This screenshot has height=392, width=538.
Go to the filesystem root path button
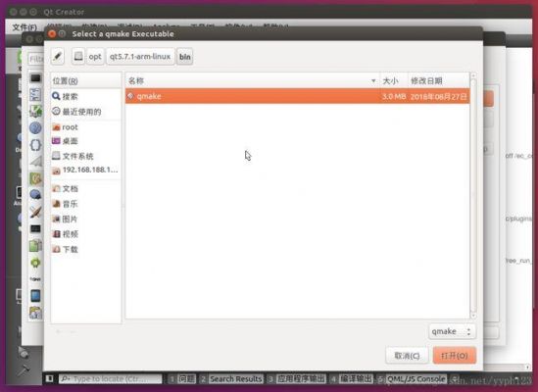click(x=78, y=56)
